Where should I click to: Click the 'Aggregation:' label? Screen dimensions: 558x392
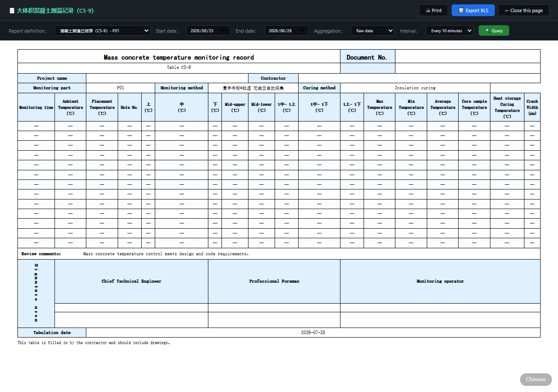(x=328, y=31)
